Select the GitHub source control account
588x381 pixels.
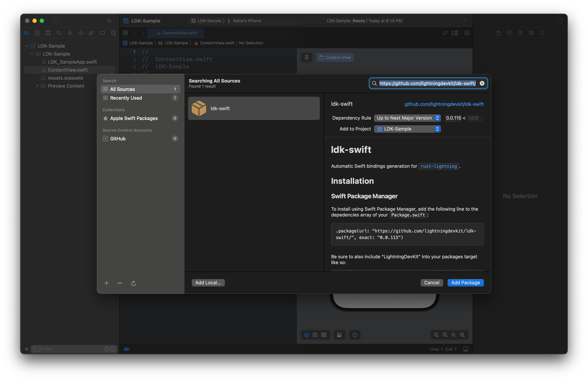click(x=140, y=139)
